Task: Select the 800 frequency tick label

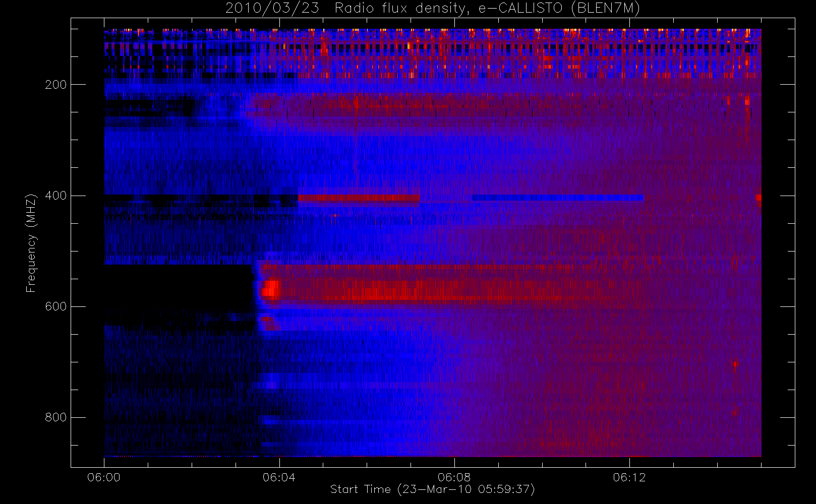Action: click(x=55, y=417)
